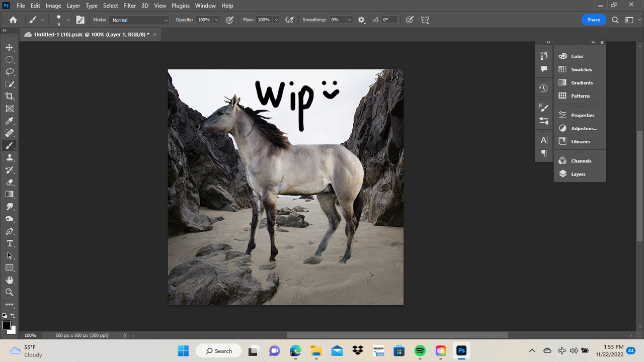Select the Eraser tool
The width and height of the screenshot is (644, 362).
pyautogui.click(x=10, y=182)
